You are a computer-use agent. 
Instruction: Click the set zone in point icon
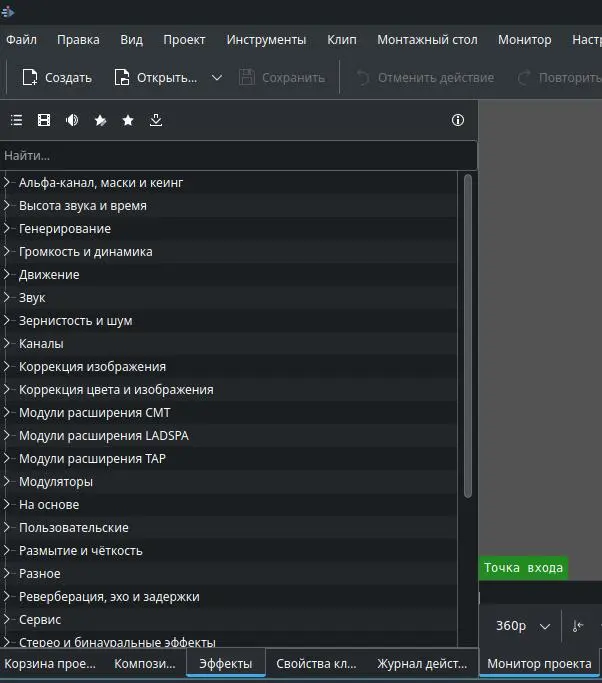(x=578, y=626)
